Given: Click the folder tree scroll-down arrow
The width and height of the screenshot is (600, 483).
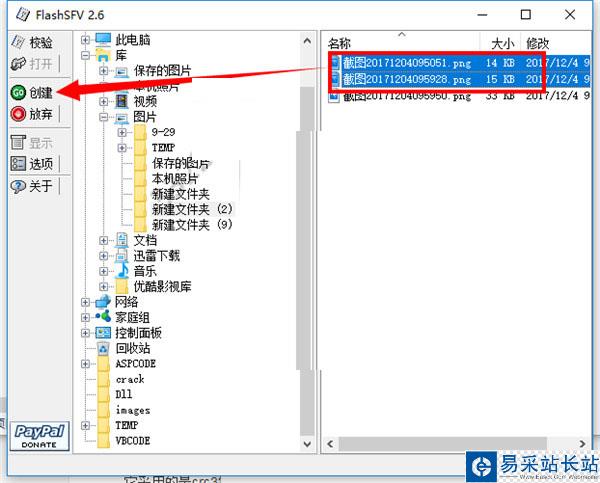Looking at the screenshot, I should tap(307, 444).
